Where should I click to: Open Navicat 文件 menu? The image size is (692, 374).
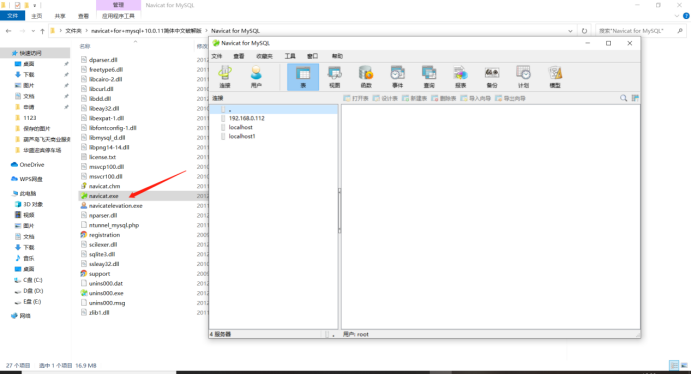(x=217, y=56)
